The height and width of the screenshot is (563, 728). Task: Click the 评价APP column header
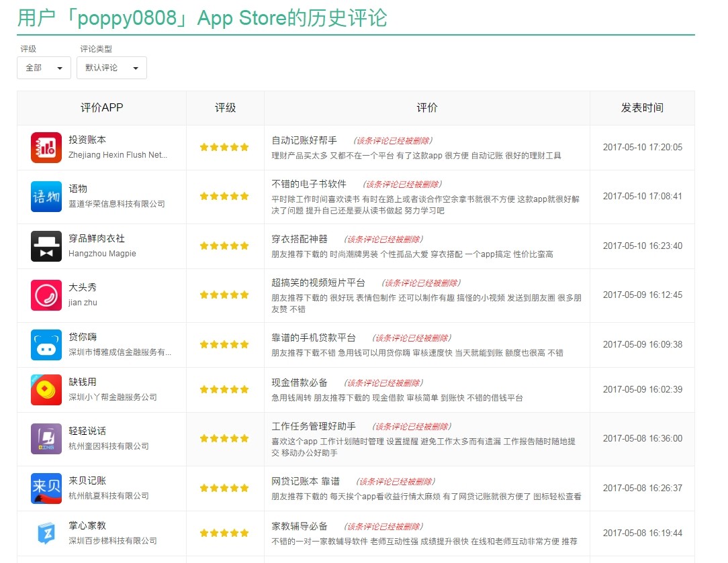pos(102,108)
